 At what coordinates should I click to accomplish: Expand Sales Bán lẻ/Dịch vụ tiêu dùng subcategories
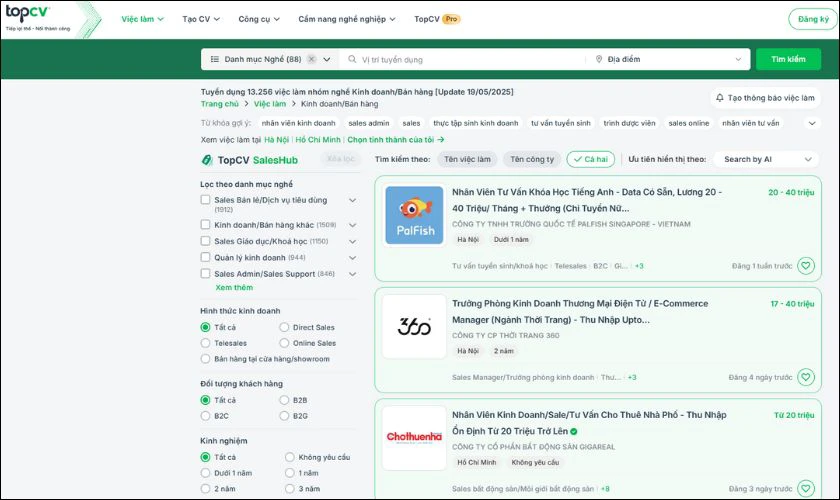(352, 200)
